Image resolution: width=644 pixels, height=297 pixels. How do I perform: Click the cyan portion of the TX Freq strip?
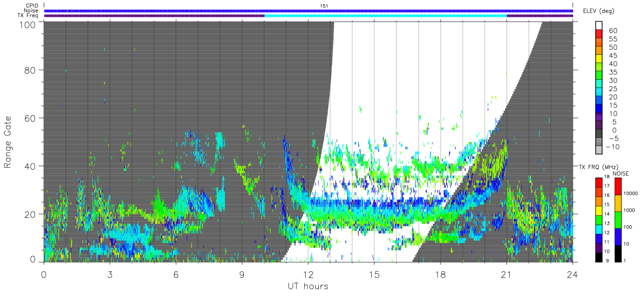point(385,16)
